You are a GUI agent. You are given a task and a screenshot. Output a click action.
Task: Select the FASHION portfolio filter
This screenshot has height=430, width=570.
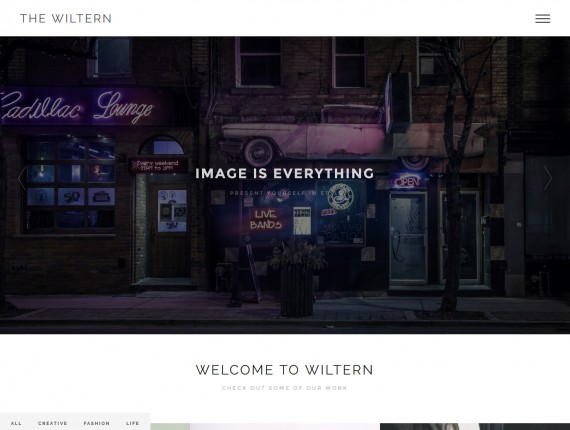[x=97, y=423]
